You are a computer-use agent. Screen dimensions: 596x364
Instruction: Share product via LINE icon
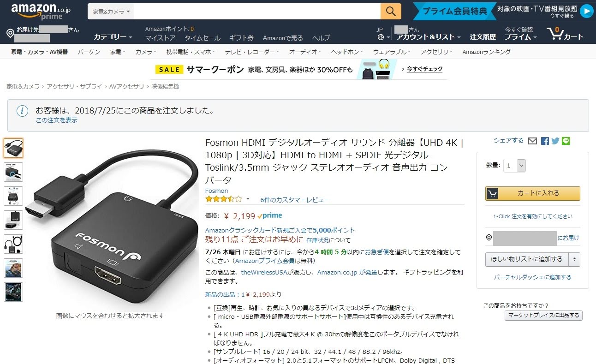pyautogui.click(x=566, y=141)
